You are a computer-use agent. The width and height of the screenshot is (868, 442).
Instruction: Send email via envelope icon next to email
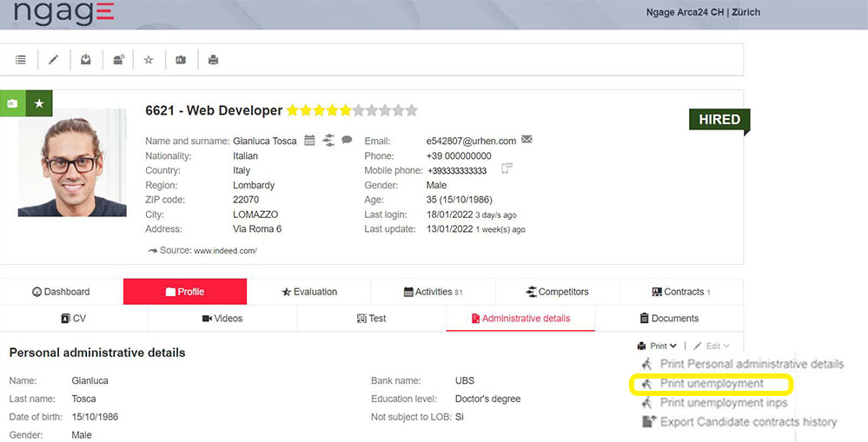tap(527, 140)
